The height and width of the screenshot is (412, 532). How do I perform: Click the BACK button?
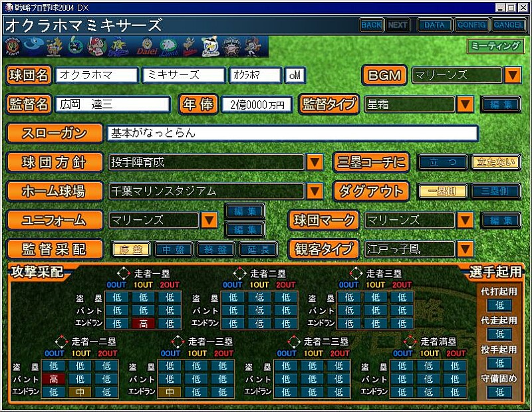[x=371, y=25]
